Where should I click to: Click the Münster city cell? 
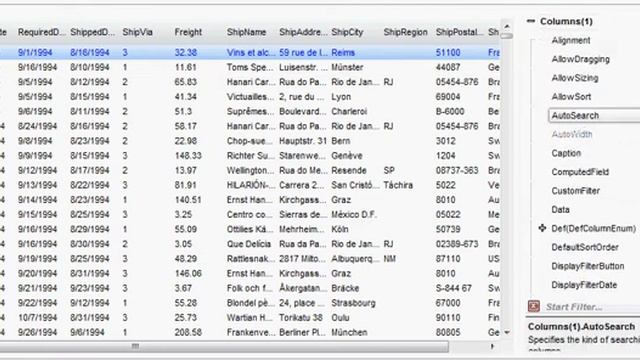pyautogui.click(x=347, y=67)
